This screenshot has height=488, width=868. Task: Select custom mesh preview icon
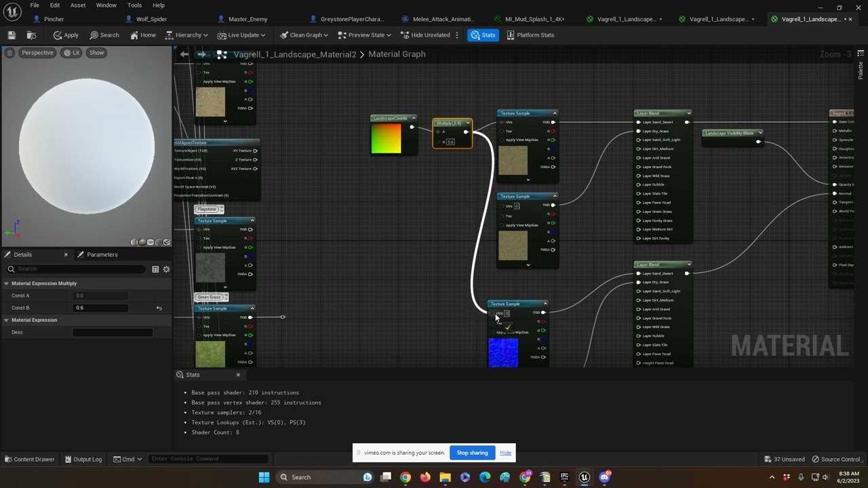[x=166, y=242]
